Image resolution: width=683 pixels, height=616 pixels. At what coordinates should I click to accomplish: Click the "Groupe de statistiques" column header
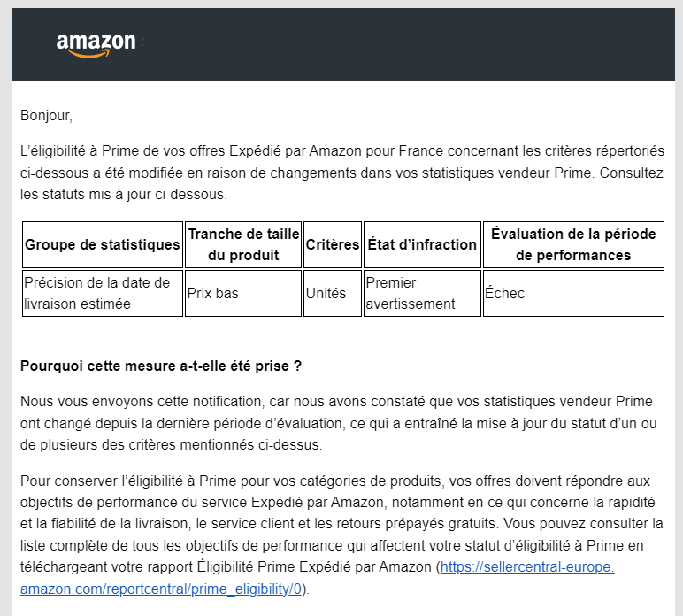[x=103, y=244]
